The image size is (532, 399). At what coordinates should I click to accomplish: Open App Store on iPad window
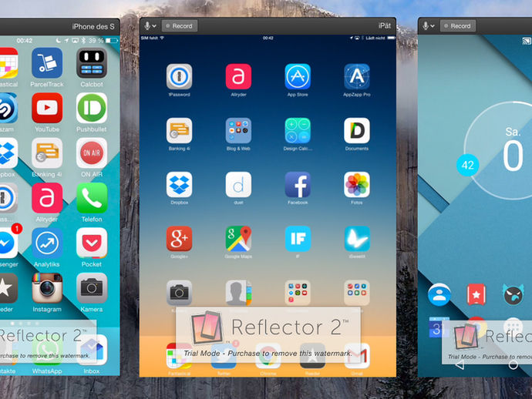pyautogui.click(x=298, y=76)
